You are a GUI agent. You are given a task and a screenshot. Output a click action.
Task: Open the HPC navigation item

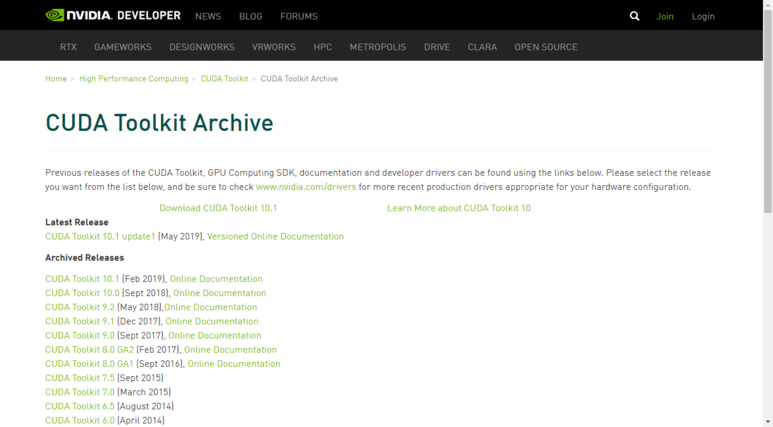tap(322, 47)
